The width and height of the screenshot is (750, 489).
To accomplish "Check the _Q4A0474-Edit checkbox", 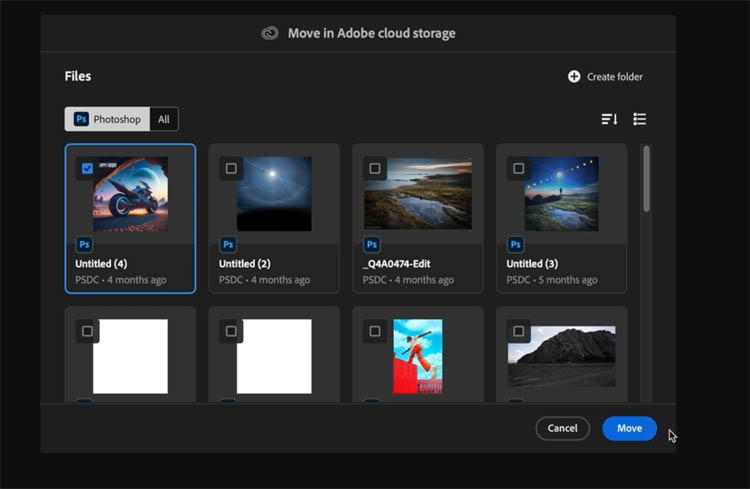I will click(x=375, y=168).
